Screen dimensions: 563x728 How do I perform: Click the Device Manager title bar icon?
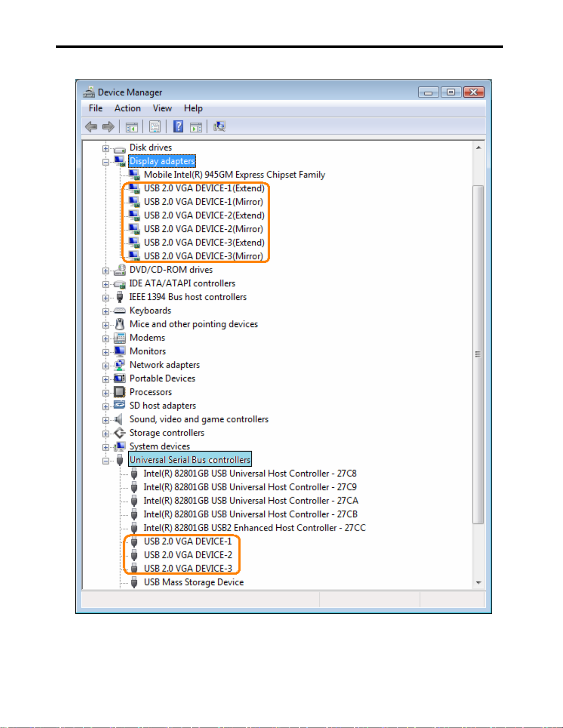[x=89, y=92]
